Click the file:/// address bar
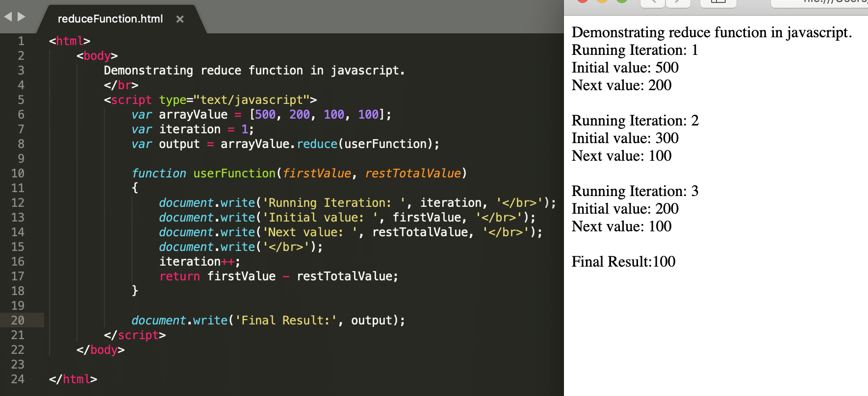 tap(819, 2)
